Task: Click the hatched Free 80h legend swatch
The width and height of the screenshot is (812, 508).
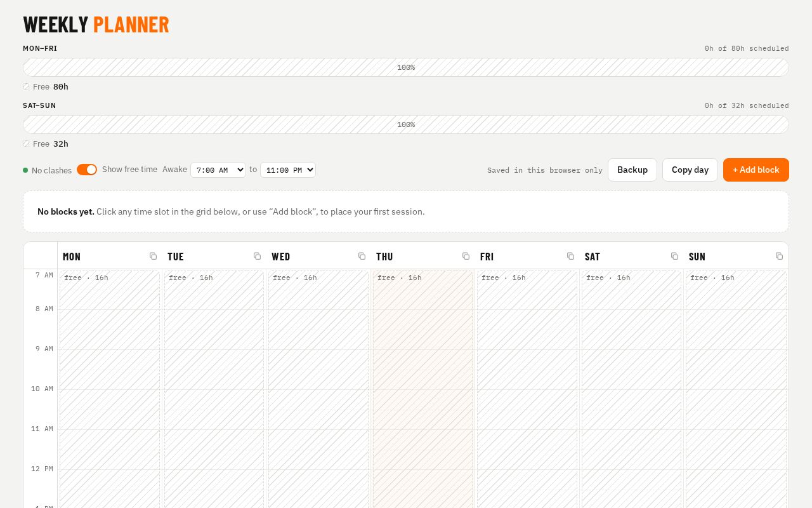Action: point(26,86)
